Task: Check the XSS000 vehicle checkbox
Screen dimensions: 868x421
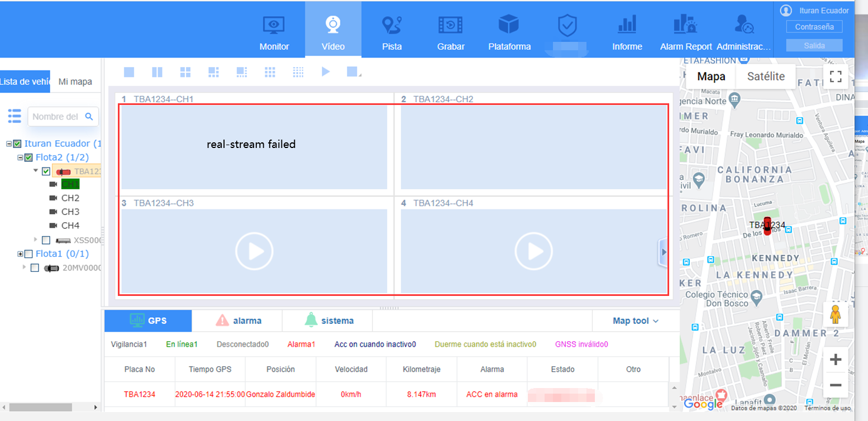Action: tap(46, 240)
